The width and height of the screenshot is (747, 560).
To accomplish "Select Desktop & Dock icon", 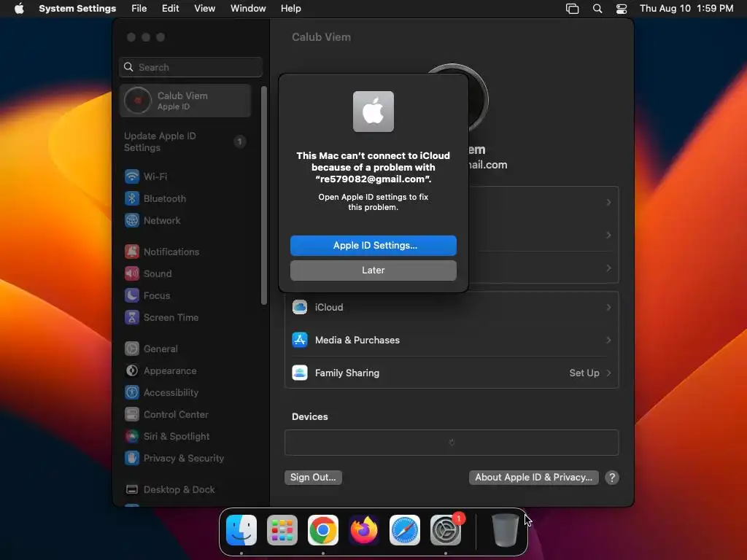I will click(x=132, y=489).
